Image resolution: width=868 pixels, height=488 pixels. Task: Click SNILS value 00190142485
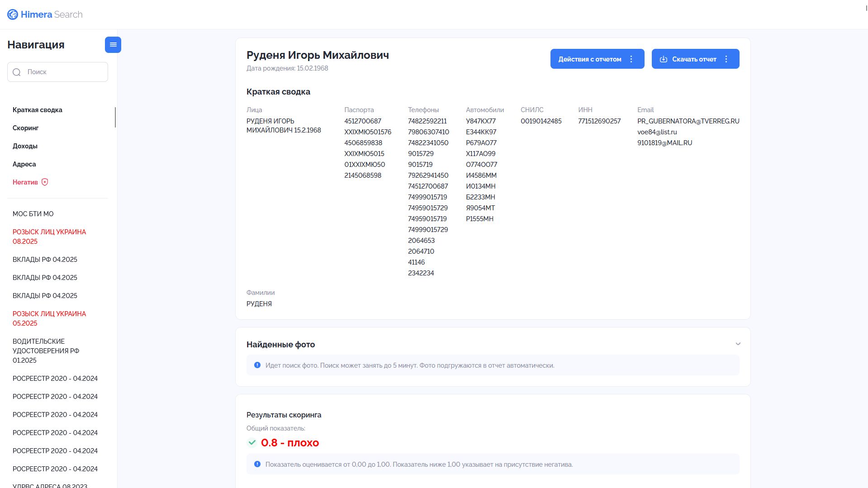[x=541, y=121]
